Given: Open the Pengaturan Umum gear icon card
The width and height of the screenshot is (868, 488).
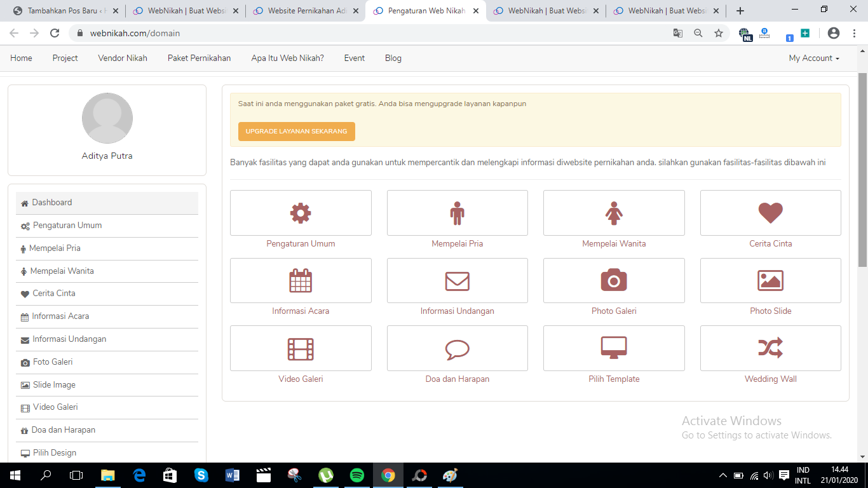Looking at the screenshot, I should click(301, 212).
